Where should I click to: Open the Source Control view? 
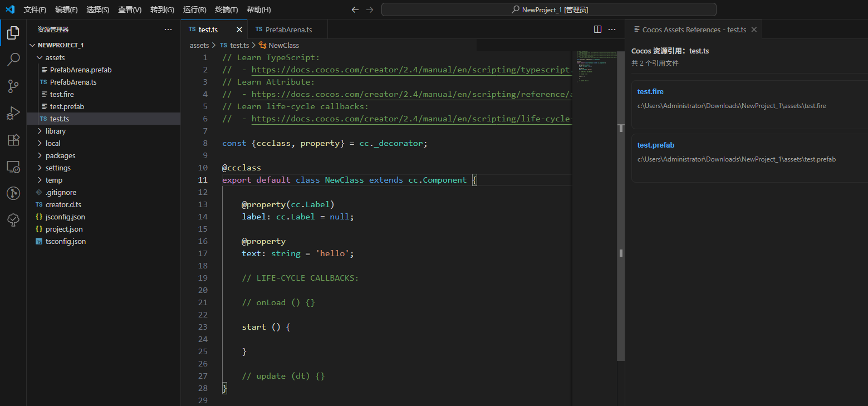click(13, 86)
